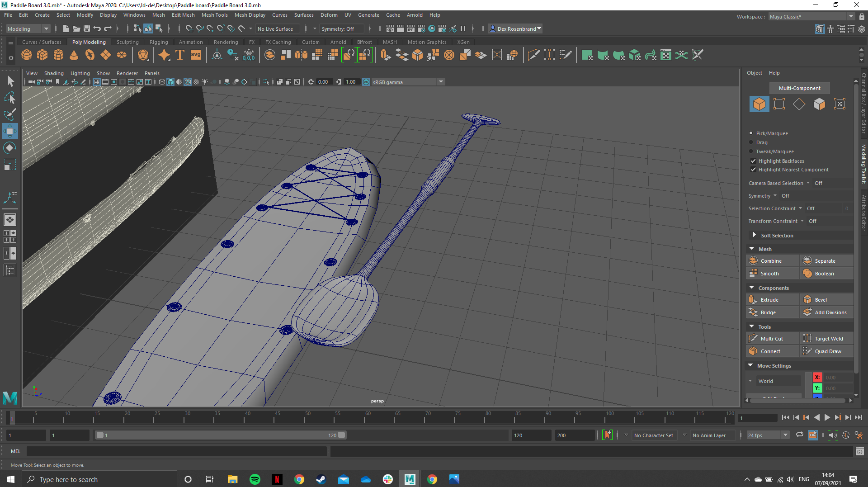Select object selection mode cube icon
Image resolution: width=868 pixels, height=487 pixels.
tap(759, 104)
